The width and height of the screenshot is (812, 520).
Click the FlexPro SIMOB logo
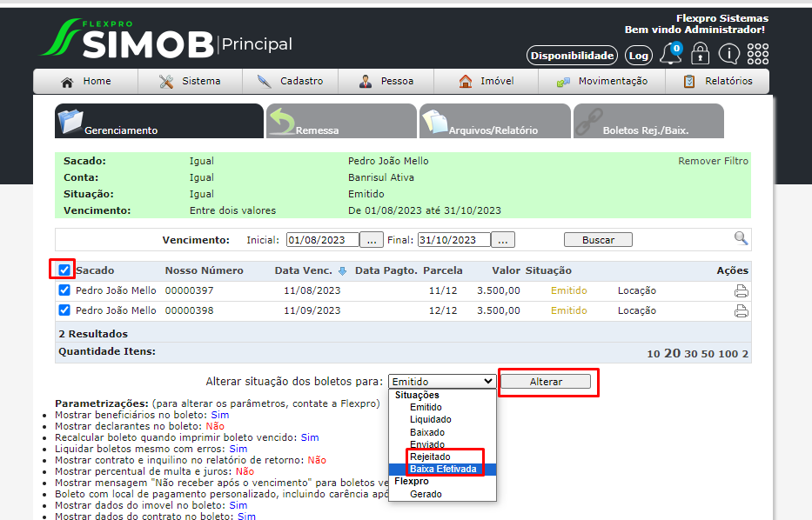pos(127,38)
